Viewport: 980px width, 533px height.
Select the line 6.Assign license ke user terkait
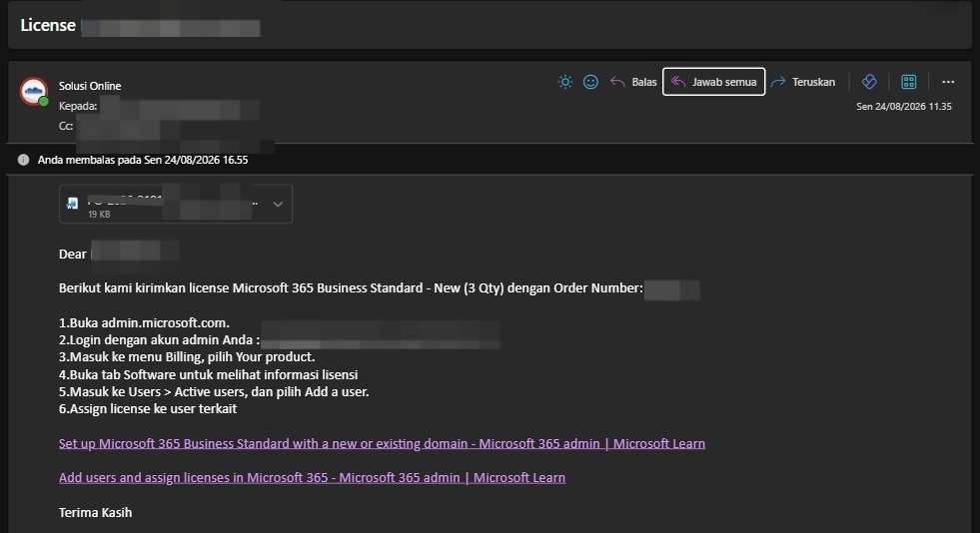148,409
